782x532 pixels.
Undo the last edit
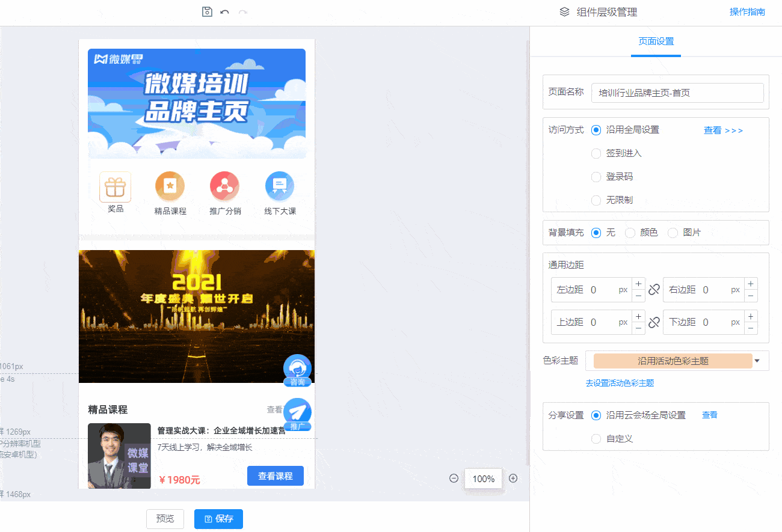(224, 12)
